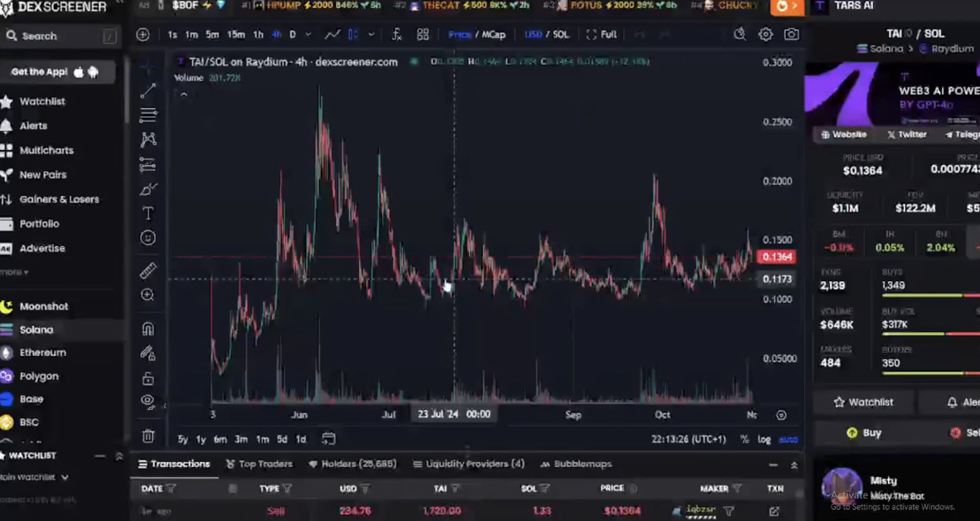
Task: Expand the sidebar 'more' menu
Action: (x=14, y=272)
